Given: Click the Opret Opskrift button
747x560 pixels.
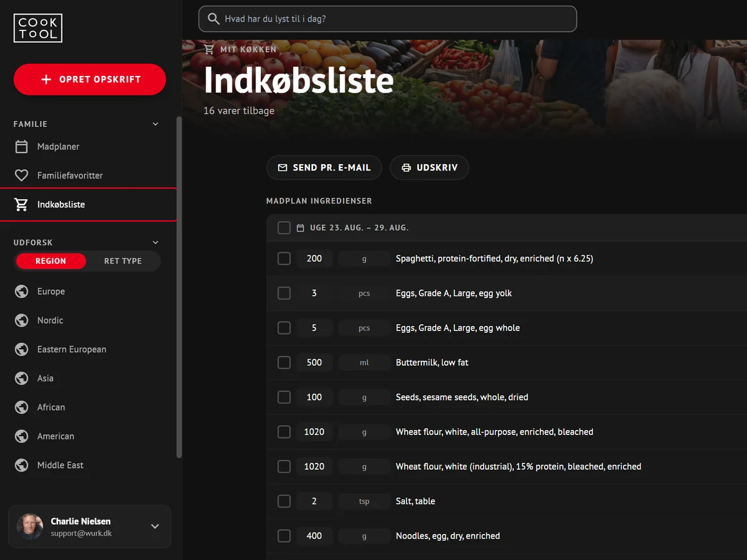Looking at the screenshot, I should (x=90, y=80).
